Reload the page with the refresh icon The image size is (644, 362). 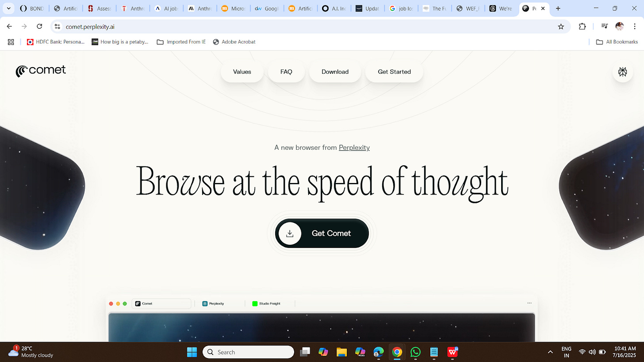click(x=39, y=27)
